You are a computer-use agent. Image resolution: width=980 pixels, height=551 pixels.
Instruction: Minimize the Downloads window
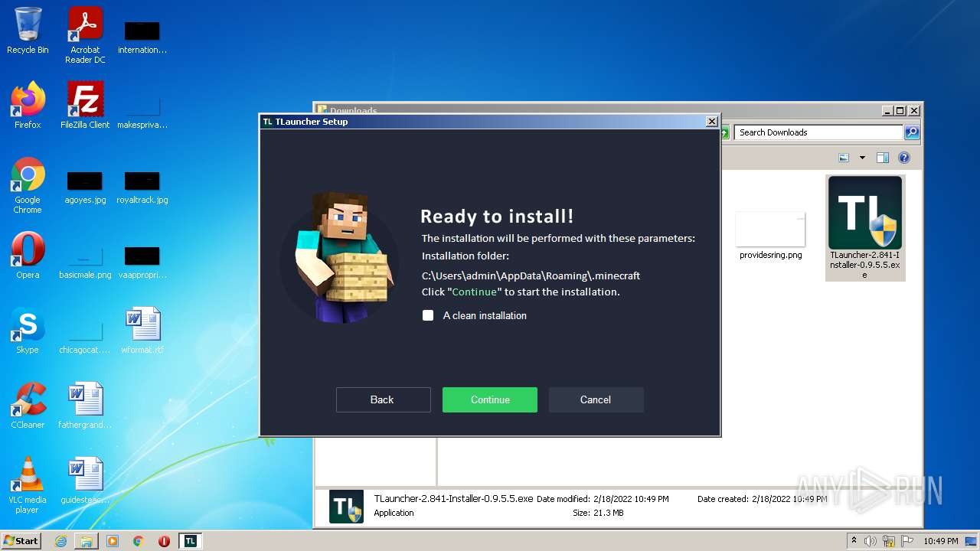[x=887, y=111]
